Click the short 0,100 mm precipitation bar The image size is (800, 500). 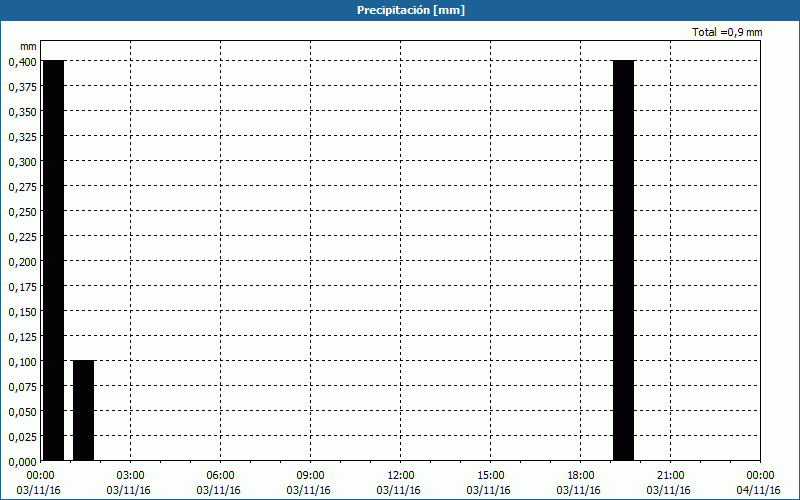pyautogui.click(x=83, y=410)
